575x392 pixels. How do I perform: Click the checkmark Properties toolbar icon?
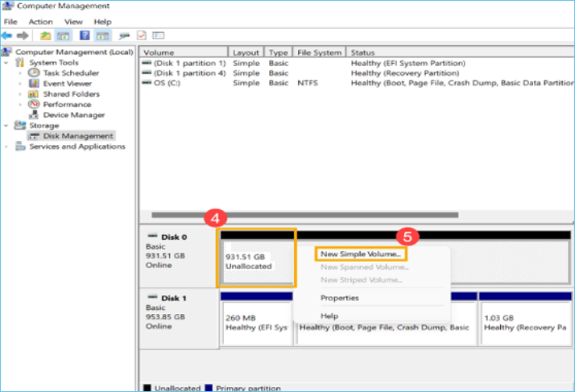coord(142,35)
